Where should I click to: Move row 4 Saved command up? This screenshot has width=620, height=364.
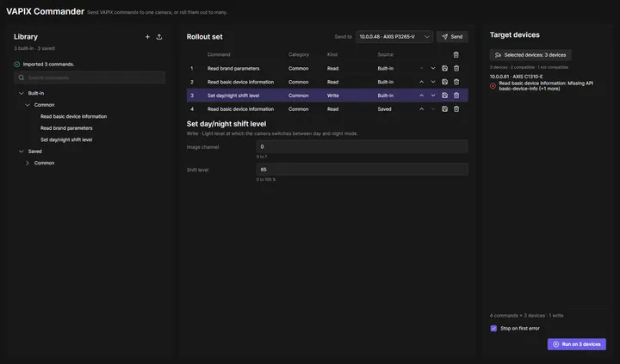point(421,109)
